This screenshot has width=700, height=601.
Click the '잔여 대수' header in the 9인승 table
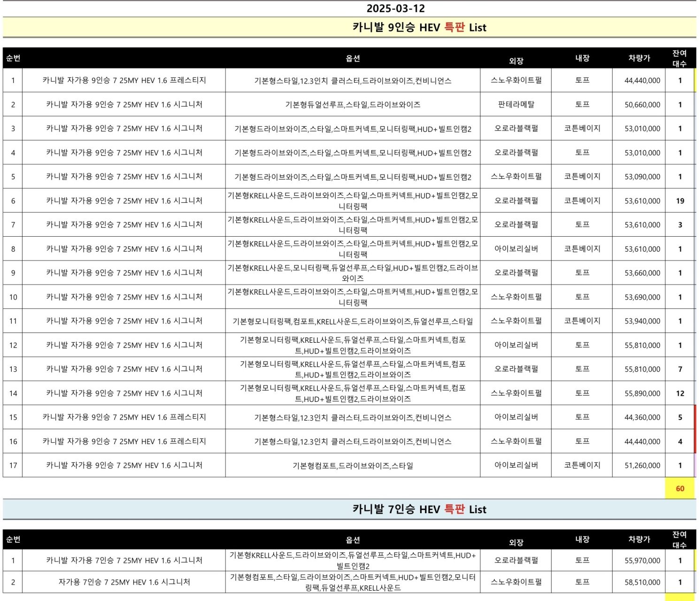679,58
